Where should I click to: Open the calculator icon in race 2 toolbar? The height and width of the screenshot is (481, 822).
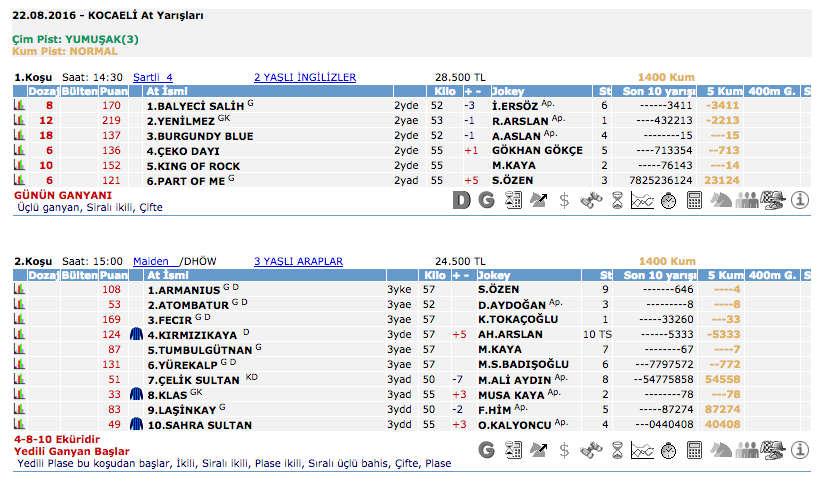point(695,450)
